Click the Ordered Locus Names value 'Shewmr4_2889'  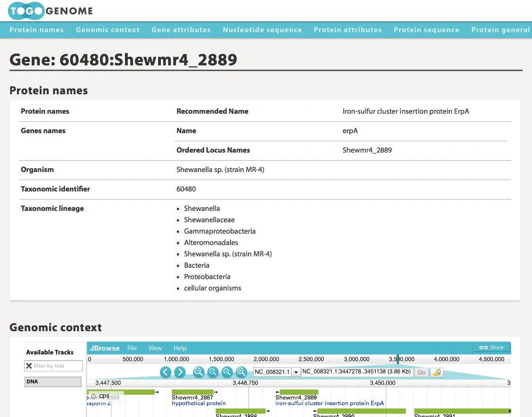(x=367, y=150)
